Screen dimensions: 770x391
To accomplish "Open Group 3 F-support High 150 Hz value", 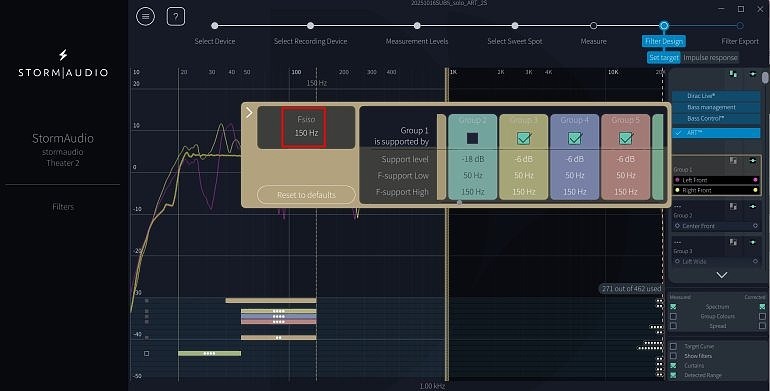I will click(x=524, y=192).
